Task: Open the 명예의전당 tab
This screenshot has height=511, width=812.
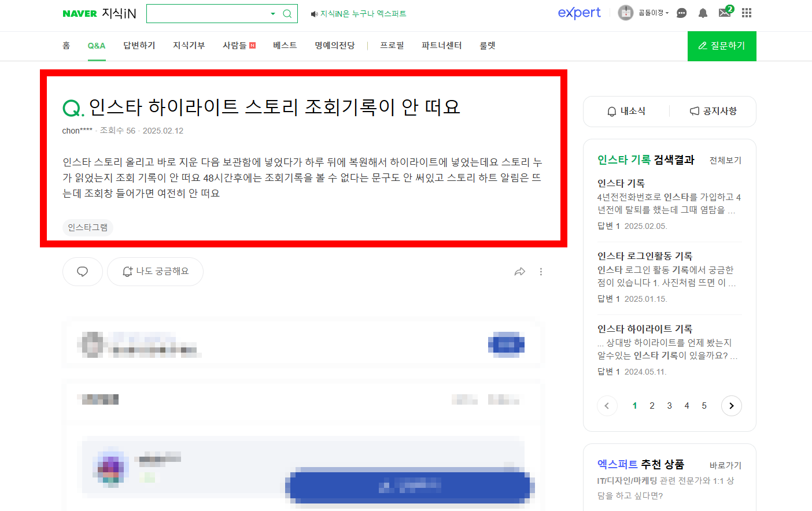Action: click(x=335, y=46)
